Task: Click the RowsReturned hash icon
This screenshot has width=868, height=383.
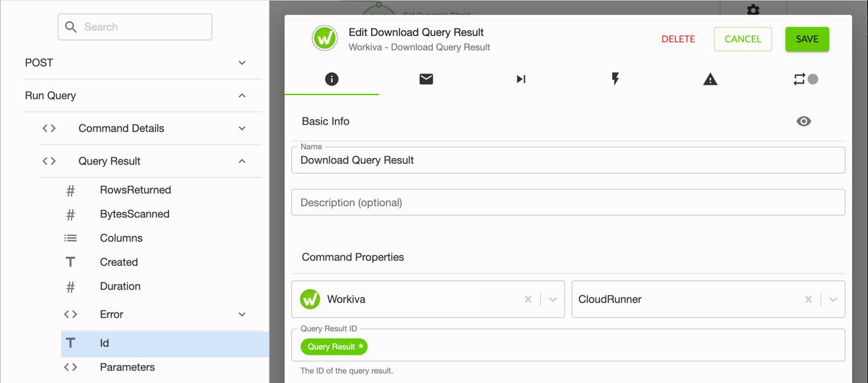Action: [71, 190]
